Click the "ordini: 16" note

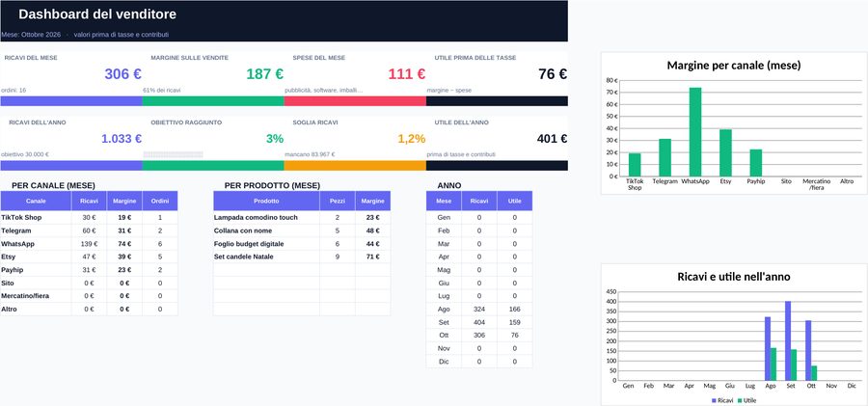coord(14,90)
